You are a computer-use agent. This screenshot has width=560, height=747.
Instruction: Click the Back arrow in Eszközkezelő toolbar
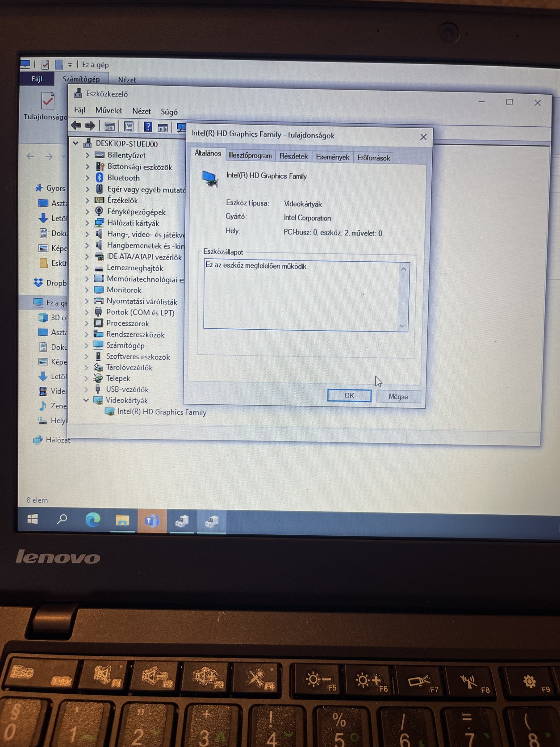[76, 126]
